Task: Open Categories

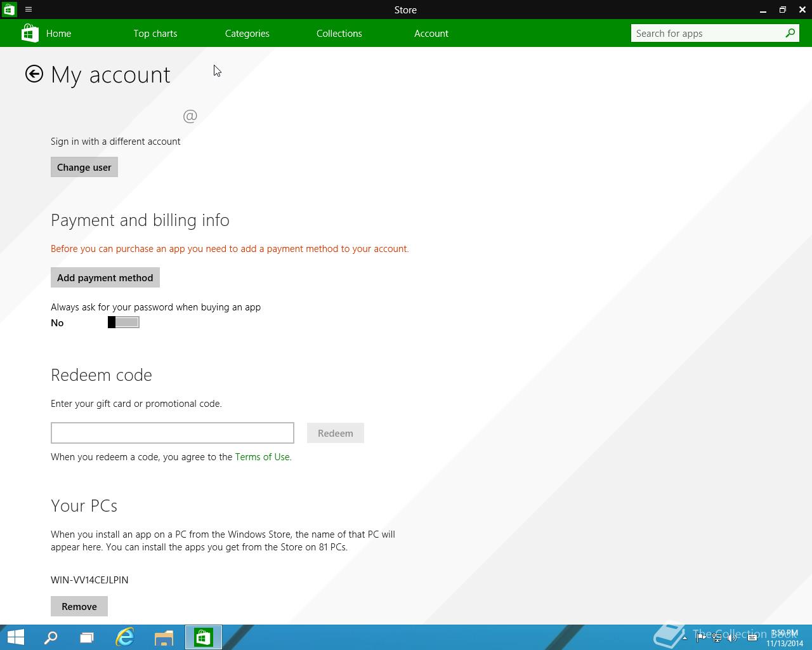Action: (247, 34)
